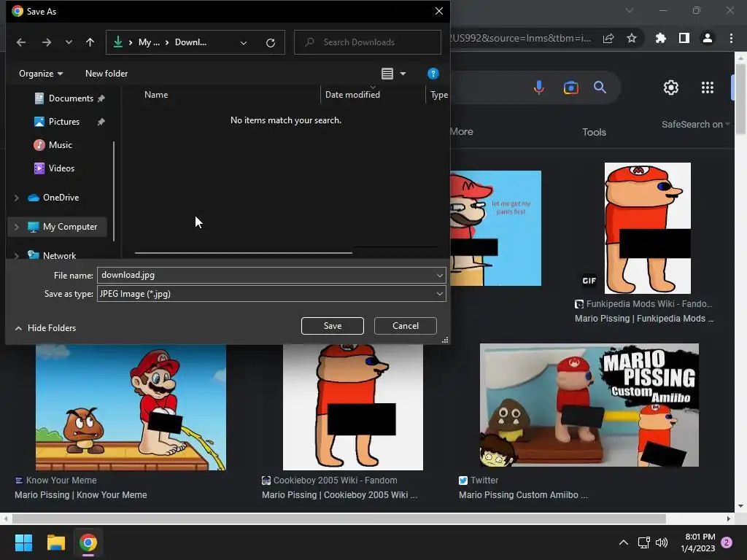Open Chrome profile icon
The image size is (747, 560).
[708, 38]
